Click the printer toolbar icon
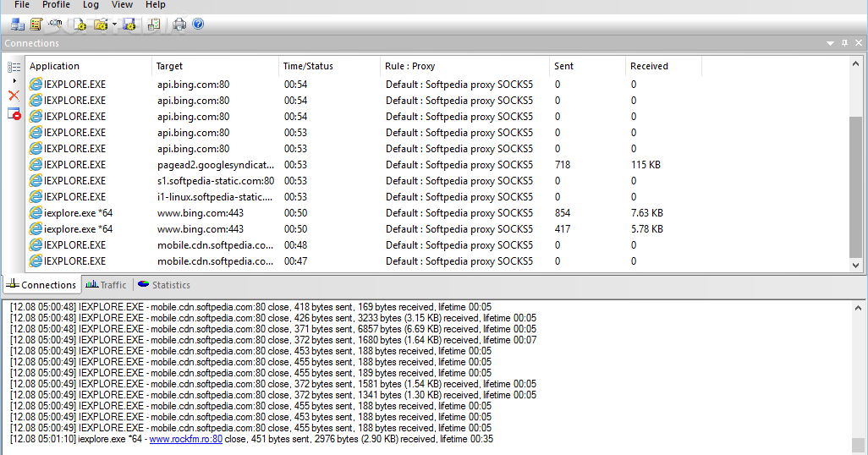This screenshot has height=455, width=868. pos(179,25)
